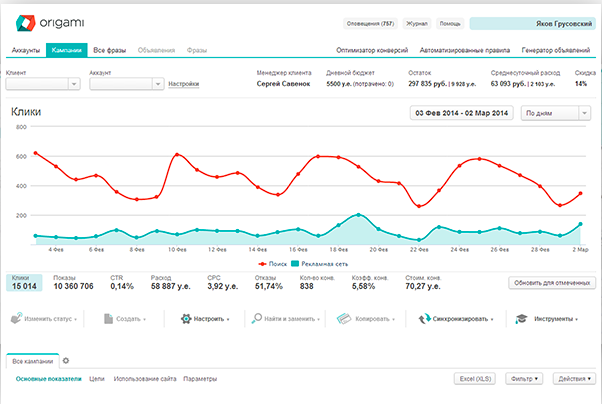
Task: Open tab settings gear next to Все кампании
Action: (x=66, y=360)
